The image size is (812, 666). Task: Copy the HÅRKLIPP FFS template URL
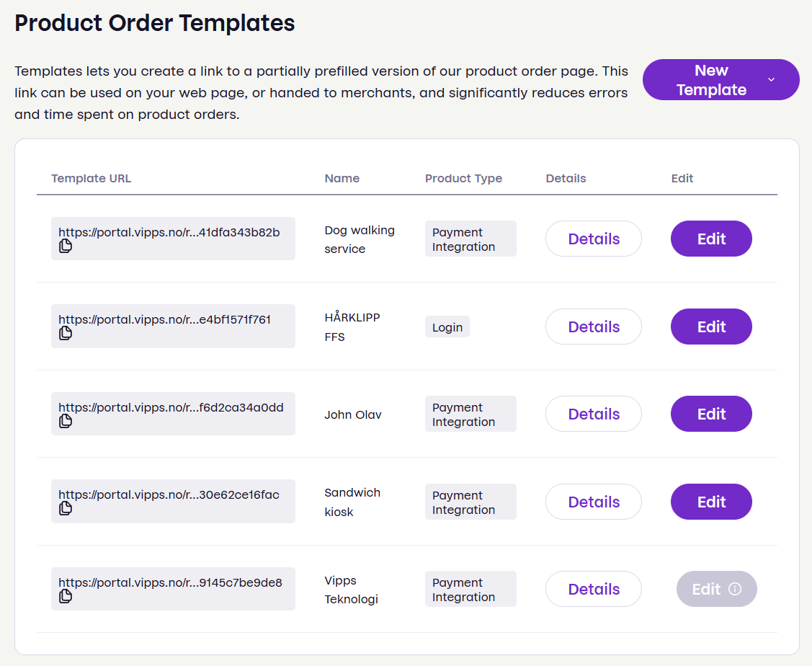coord(66,334)
